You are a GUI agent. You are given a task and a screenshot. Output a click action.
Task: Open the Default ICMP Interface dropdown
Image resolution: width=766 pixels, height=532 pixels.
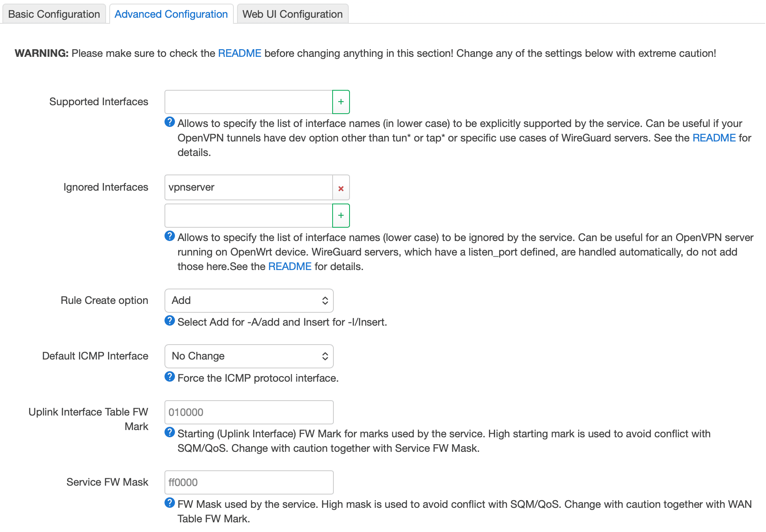pyautogui.click(x=248, y=356)
